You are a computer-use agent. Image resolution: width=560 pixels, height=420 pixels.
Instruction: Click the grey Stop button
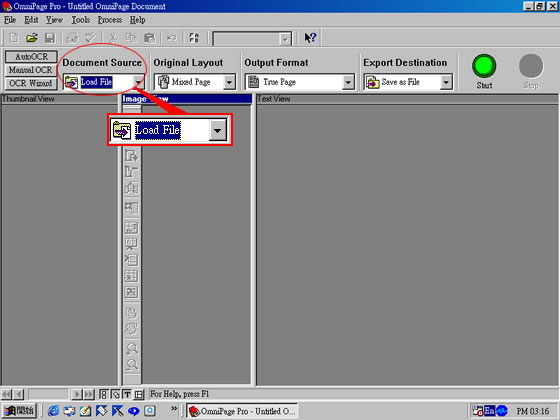click(x=531, y=66)
